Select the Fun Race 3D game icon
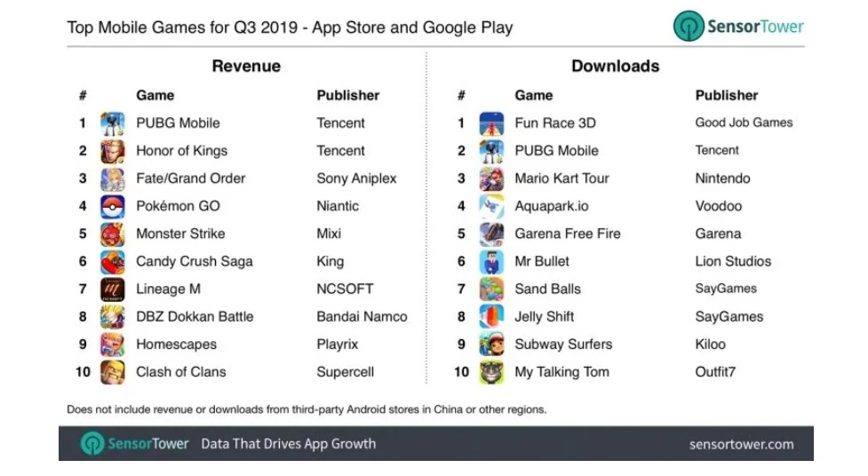This screenshot has height=476, width=868. point(491,123)
